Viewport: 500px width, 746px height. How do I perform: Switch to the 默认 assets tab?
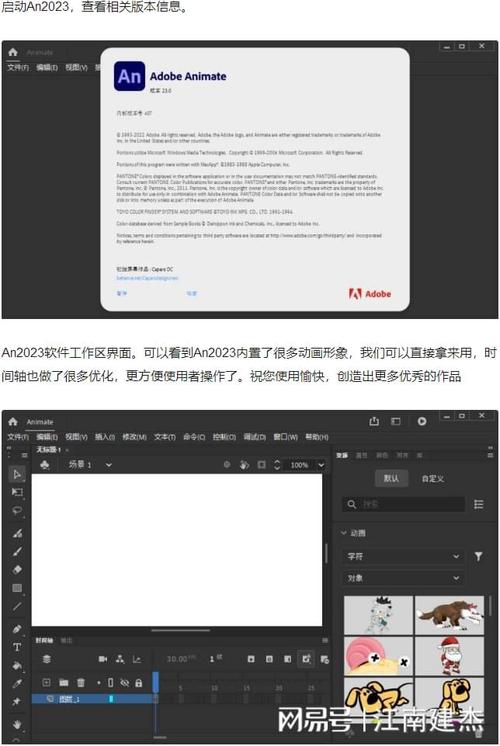coord(391,478)
